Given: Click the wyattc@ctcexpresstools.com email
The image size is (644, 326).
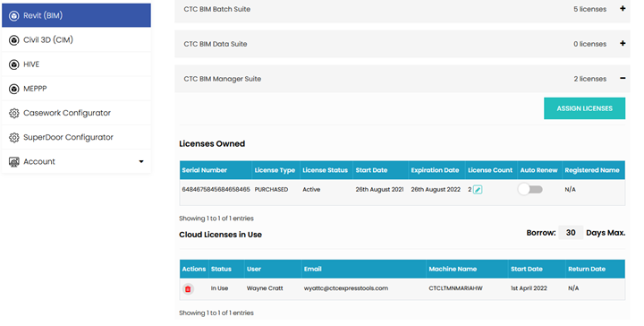Looking at the screenshot, I should (346, 288).
